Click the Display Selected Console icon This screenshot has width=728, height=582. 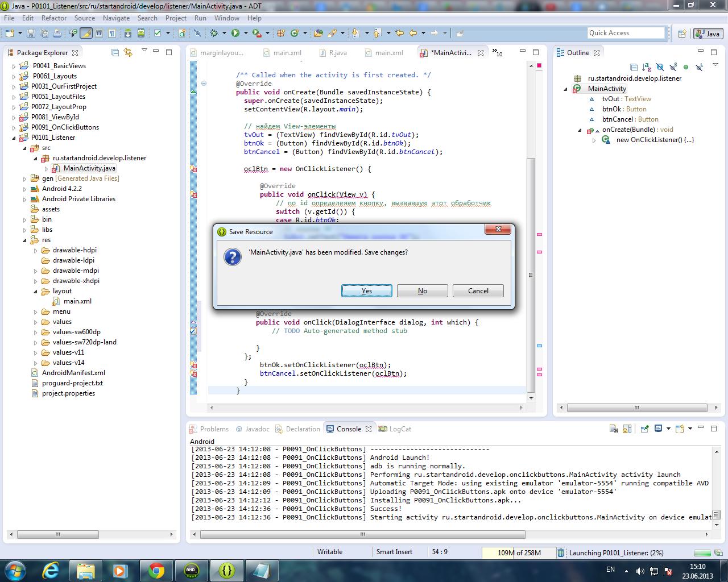click(x=658, y=429)
